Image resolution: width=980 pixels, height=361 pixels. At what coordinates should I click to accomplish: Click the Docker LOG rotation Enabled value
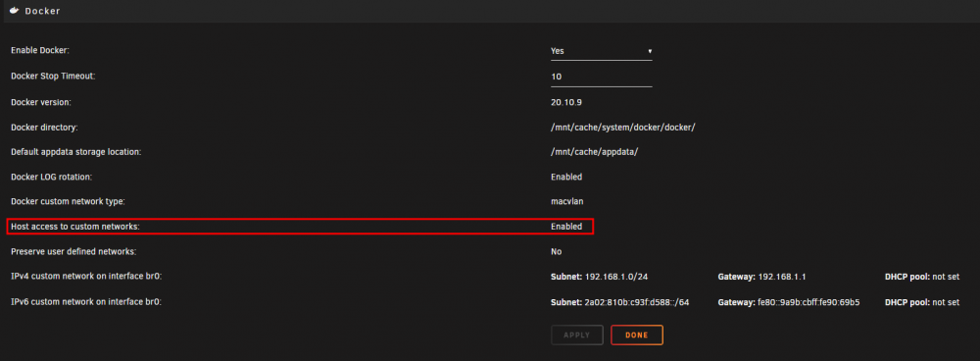(566, 177)
